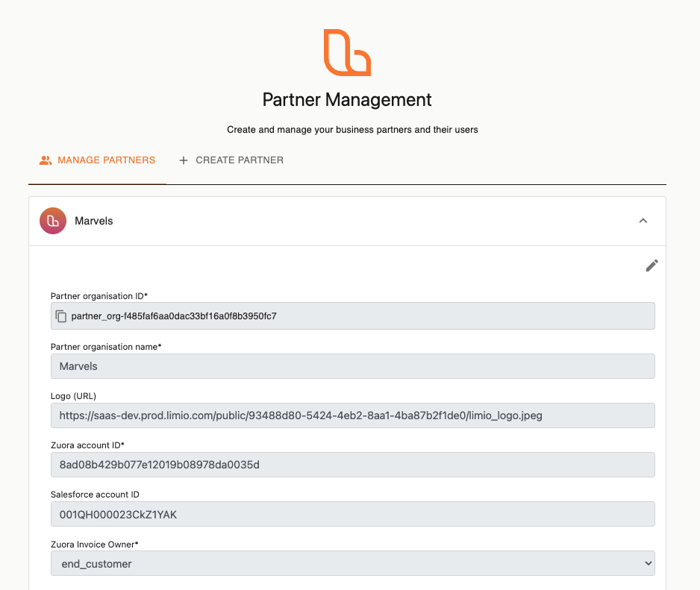Click the Partner organisation name field
This screenshot has height=590, width=700.
coord(353,366)
